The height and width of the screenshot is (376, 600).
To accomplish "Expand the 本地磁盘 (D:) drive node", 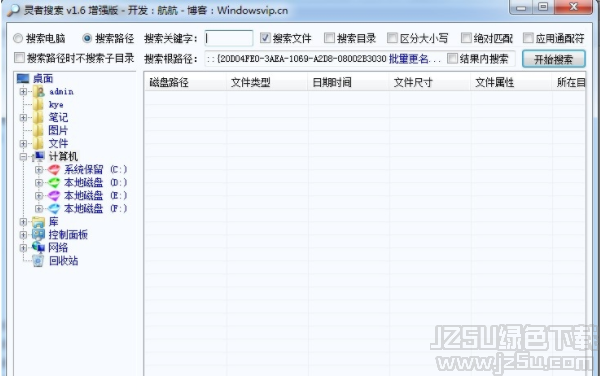I will click(39, 182).
